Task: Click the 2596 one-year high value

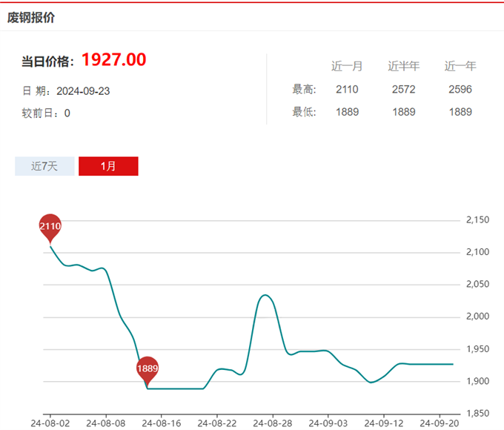Action: [x=460, y=90]
